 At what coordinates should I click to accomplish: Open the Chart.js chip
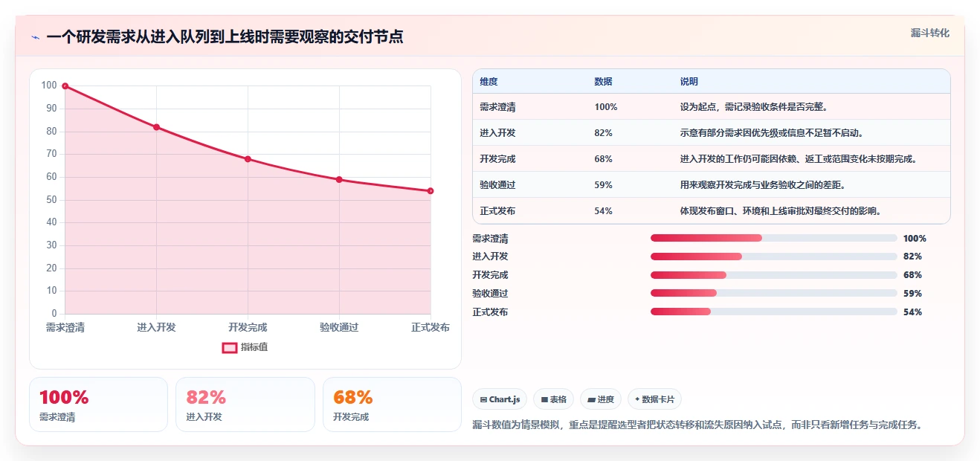point(500,399)
